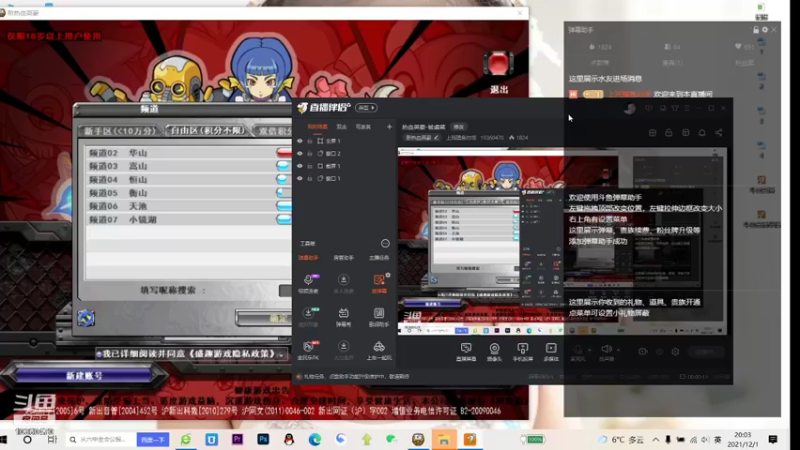The image size is (800, 450).
Task: Click lock icon in 弹幕助手 window title
Action: coord(756,30)
